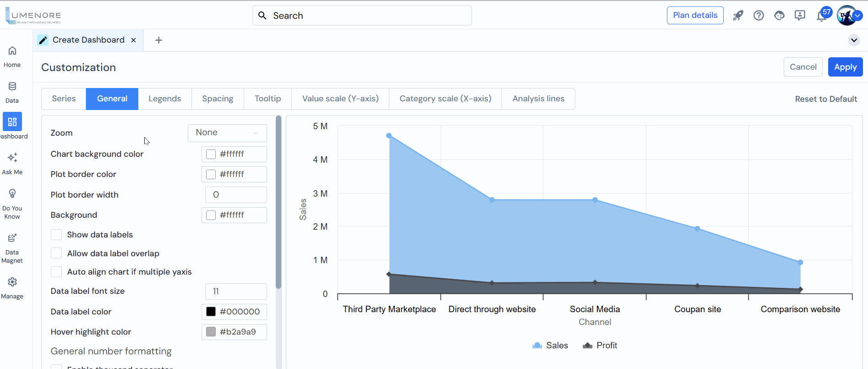Screen dimensions: 868x369
Task: Open the Data Magnet icon
Action: pos(12,238)
